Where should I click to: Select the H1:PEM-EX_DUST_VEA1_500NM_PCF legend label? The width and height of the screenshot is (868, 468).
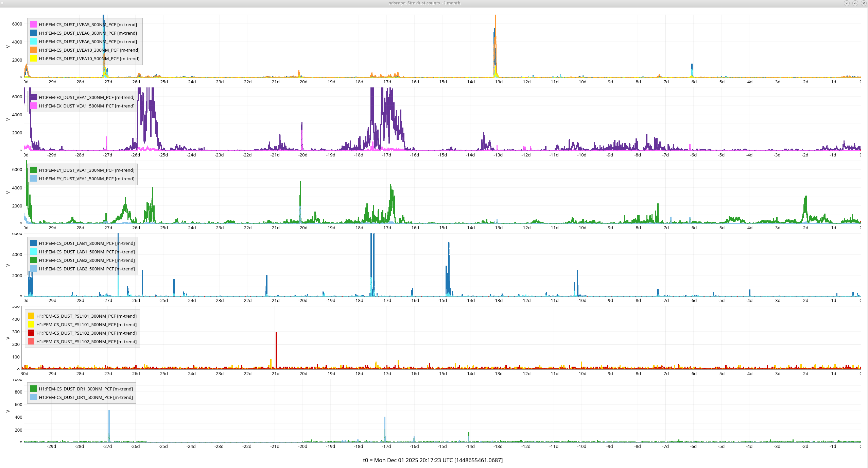[x=86, y=106]
